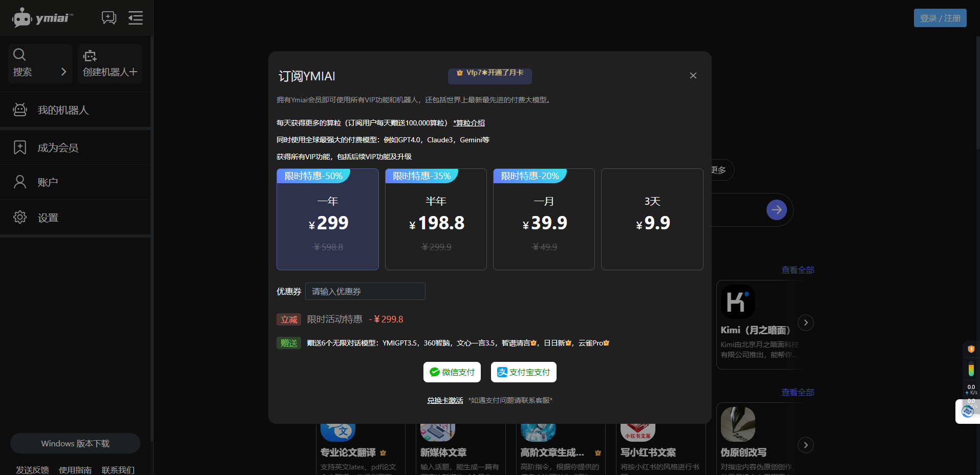The image size is (980, 475).
Task: Click the 登录 / 注册 button
Action: coord(940,17)
